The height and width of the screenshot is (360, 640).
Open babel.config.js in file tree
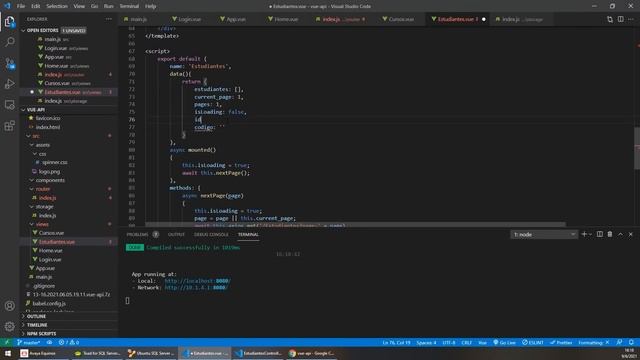49,303
